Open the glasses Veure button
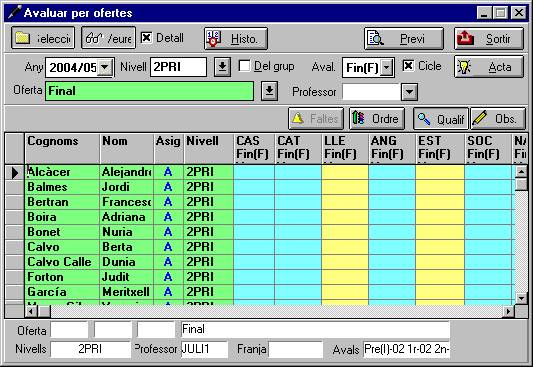This screenshot has width=533, height=367. (108, 38)
